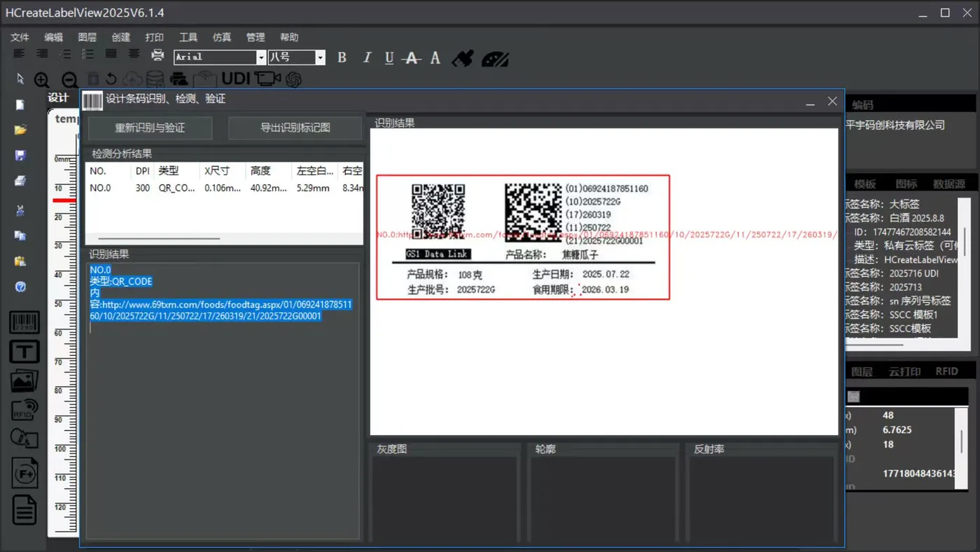The image size is (980, 552).
Task: Zoom in with the magnifier plus icon
Action: pyautogui.click(x=42, y=80)
